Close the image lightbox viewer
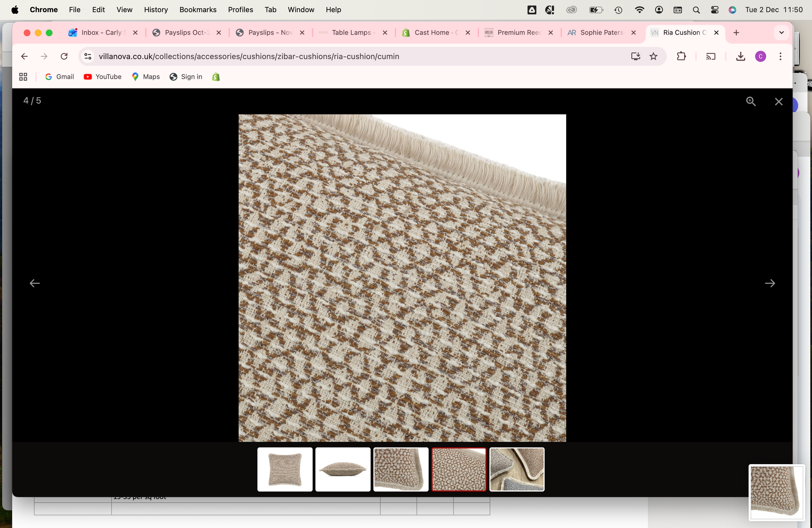 778,101
